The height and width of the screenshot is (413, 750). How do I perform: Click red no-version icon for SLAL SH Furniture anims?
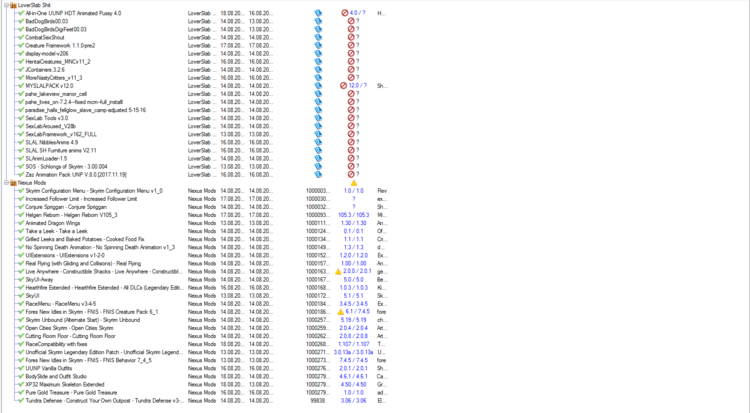point(351,150)
